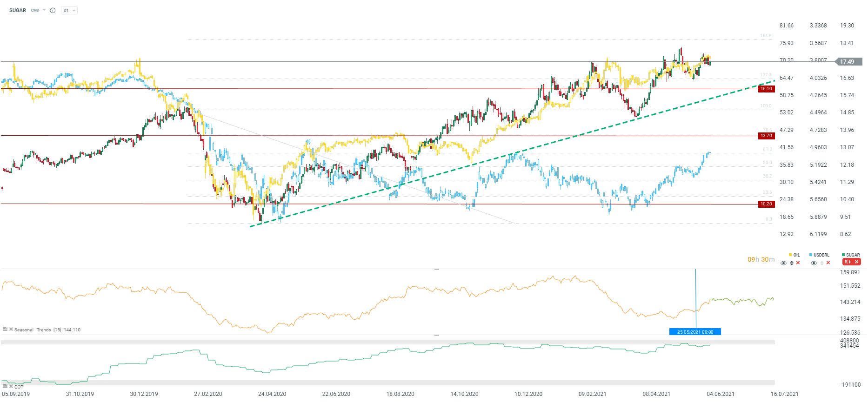Click the 3.3368 value on USDBRL axis
Image resolution: width=868 pixels, height=402 pixels.
click(818, 26)
